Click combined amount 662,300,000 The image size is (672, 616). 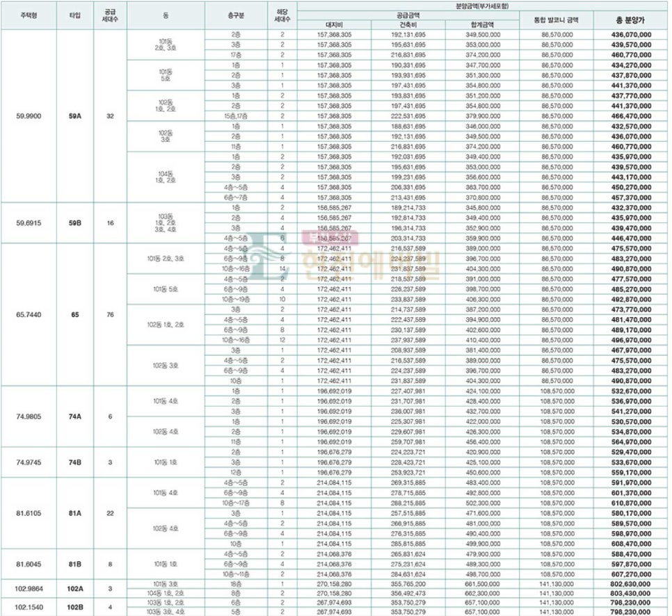[x=482, y=593]
